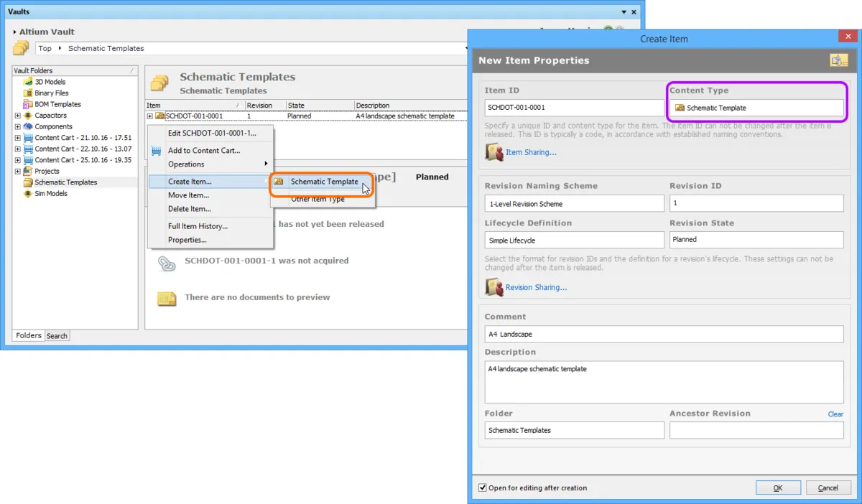Click the Comment field with A4 Landscape
Image resolution: width=862 pixels, height=504 pixels.
click(664, 334)
